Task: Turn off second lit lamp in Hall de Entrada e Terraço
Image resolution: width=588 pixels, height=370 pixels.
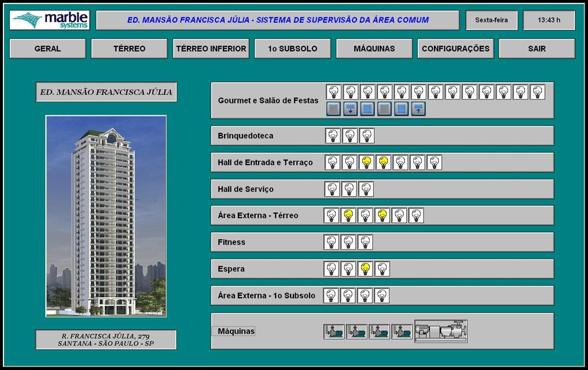Action: click(x=383, y=162)
